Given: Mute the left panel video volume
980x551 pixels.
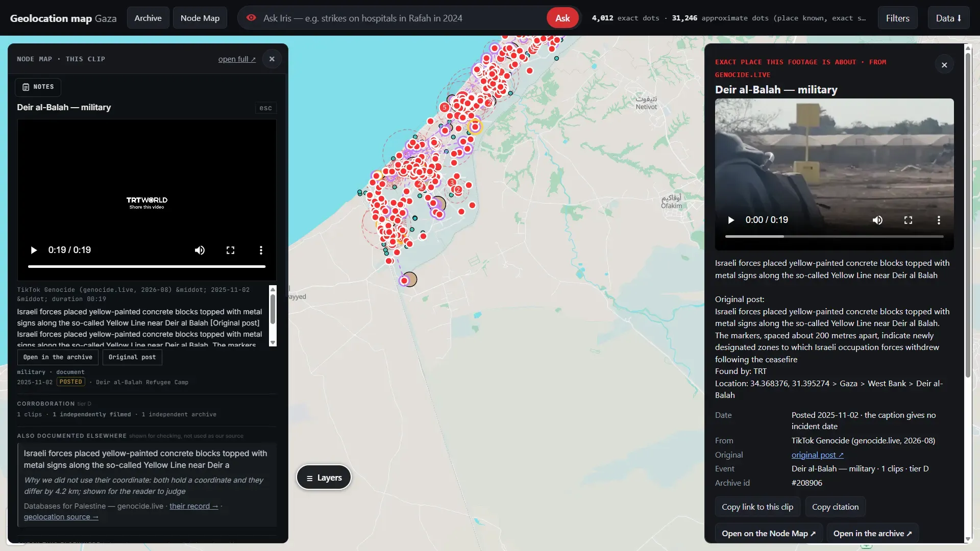Looking at the screenshot, I should pos(200,250).
